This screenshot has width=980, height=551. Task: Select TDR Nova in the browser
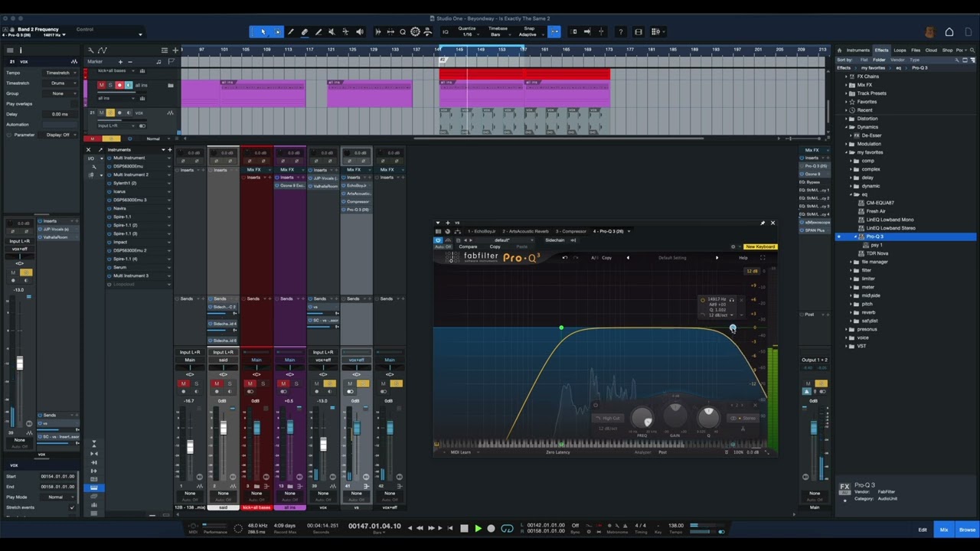point(877,253)
